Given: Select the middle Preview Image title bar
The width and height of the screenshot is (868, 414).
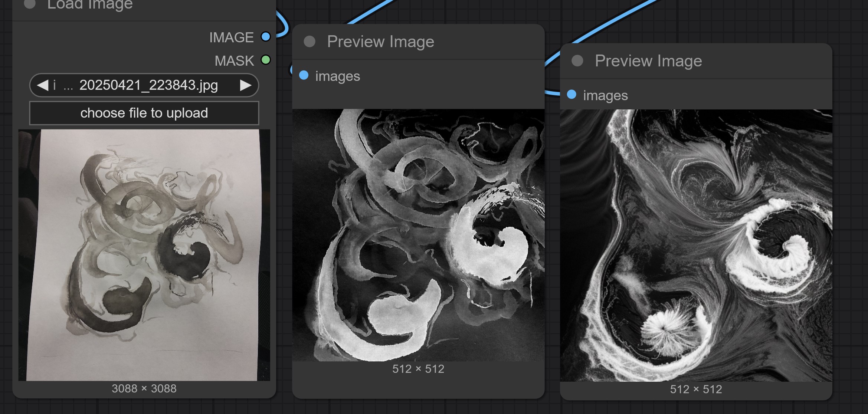Looking at the screenshot, I should click(418, 42).
